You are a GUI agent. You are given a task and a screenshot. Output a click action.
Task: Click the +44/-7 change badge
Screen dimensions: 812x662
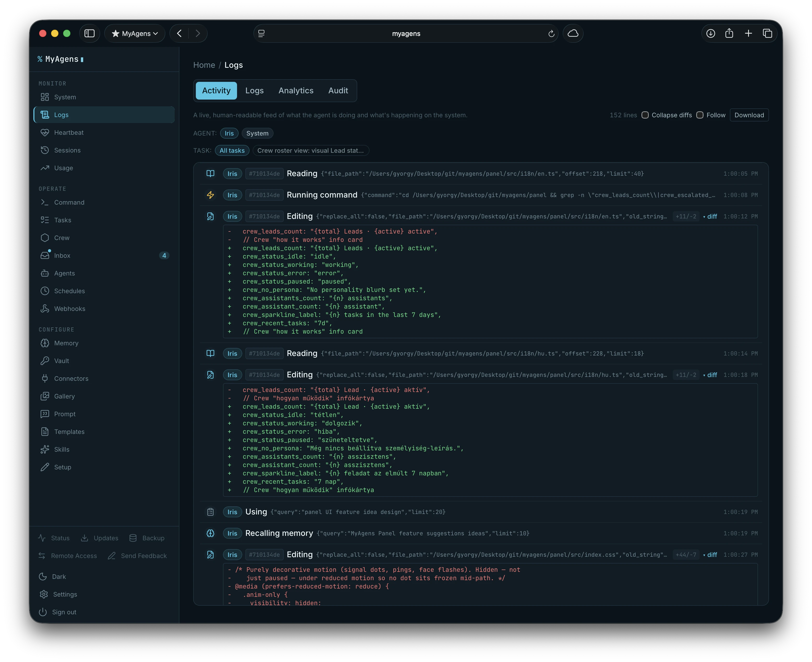tap(686, 555)
